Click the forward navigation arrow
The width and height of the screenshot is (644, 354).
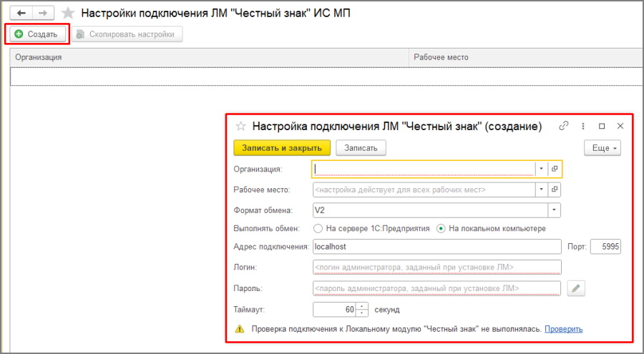click(x=43, y=13)
